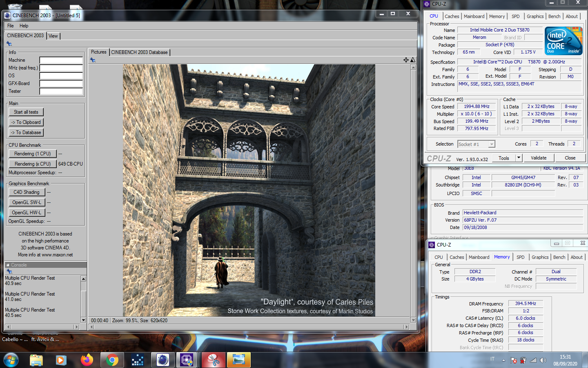Open the CINEBENCH 2003 Database tab
588x368 pixels.
pos(139,52)
